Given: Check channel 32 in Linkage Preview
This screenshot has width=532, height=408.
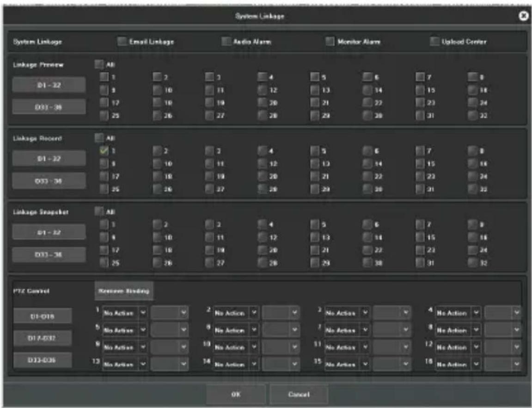Looking at the screenshot, I should [x=473, y=115].
